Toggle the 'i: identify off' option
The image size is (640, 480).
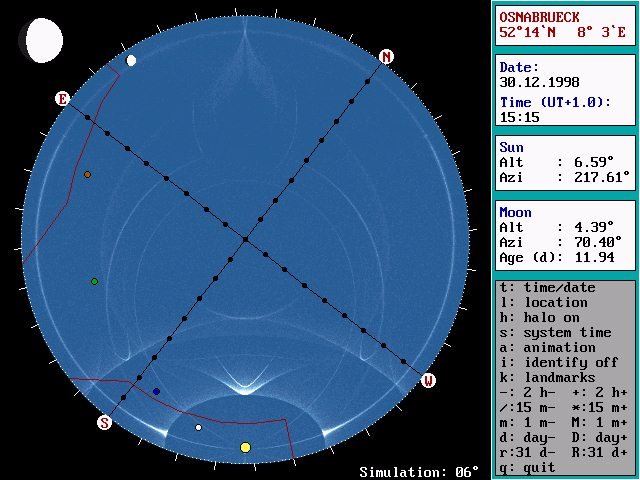(558, 362)
